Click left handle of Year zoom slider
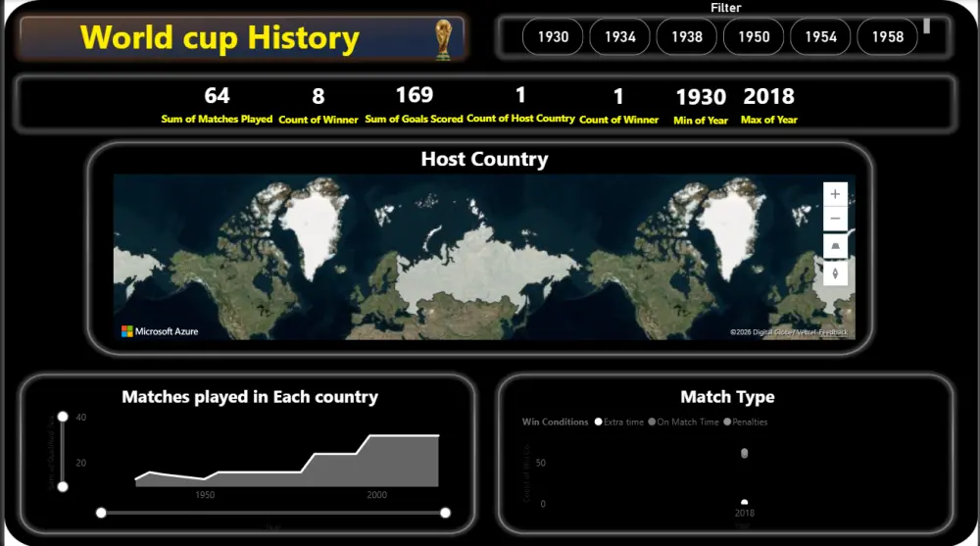Screen dimensions: 980x546 [x=101, y=513]
